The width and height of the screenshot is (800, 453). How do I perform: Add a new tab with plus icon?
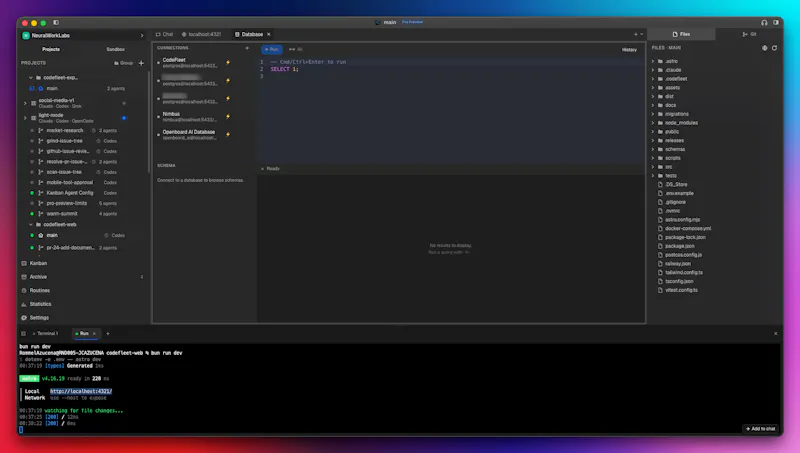click(636, 34)
